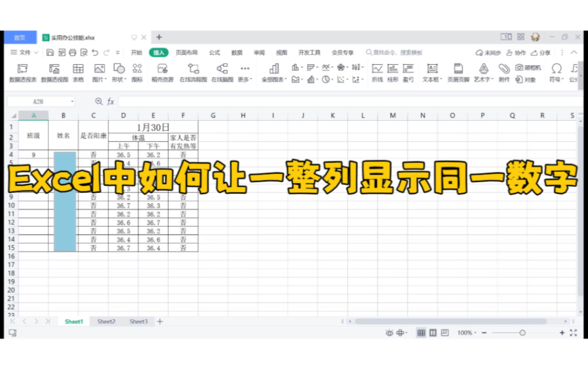The image size is (588, 368).
Task: Click the save icon in quick toolbar
Action: (50, 53)
